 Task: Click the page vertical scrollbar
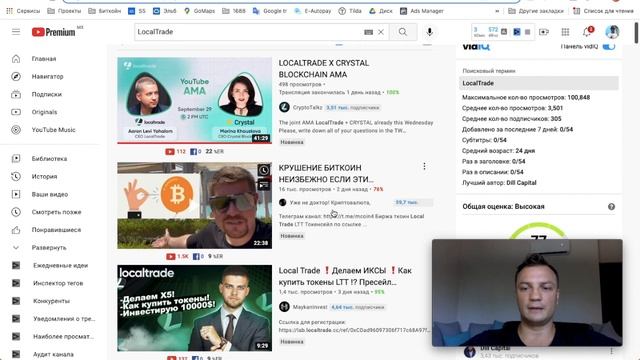pos(636,33)
